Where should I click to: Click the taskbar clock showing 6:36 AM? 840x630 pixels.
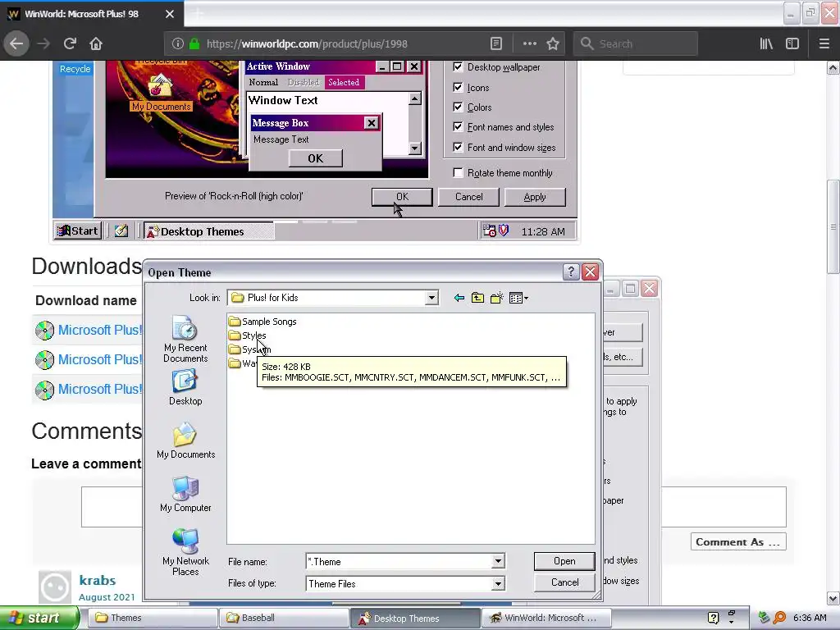810,618
